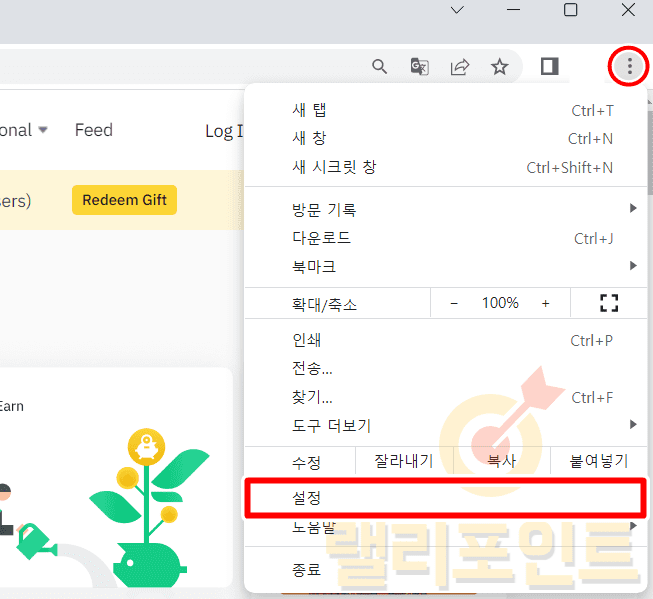Enter fullscreen mode via zoom row icon
This screenshot has height=599, width=653.
point(608,303)
